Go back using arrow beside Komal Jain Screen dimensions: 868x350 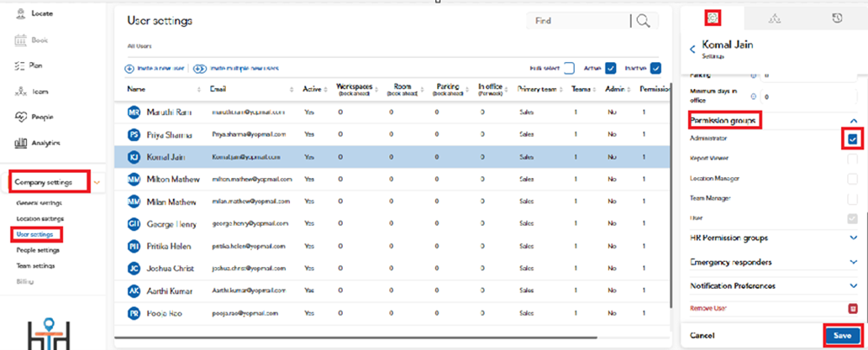click(692, 50)
